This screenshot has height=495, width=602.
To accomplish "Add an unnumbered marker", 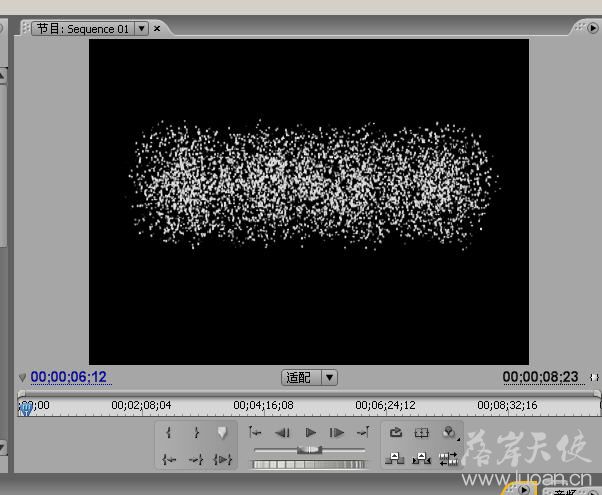I will coord(222,433).
